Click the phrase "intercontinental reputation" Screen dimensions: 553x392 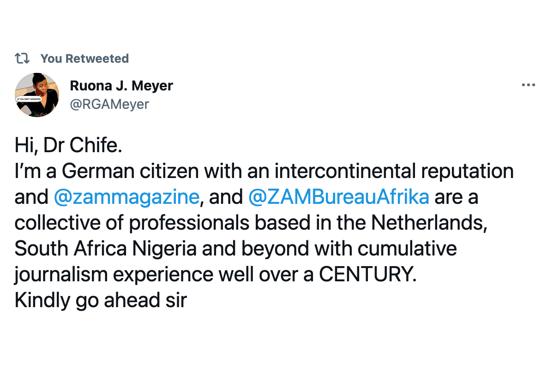point(394,171)
